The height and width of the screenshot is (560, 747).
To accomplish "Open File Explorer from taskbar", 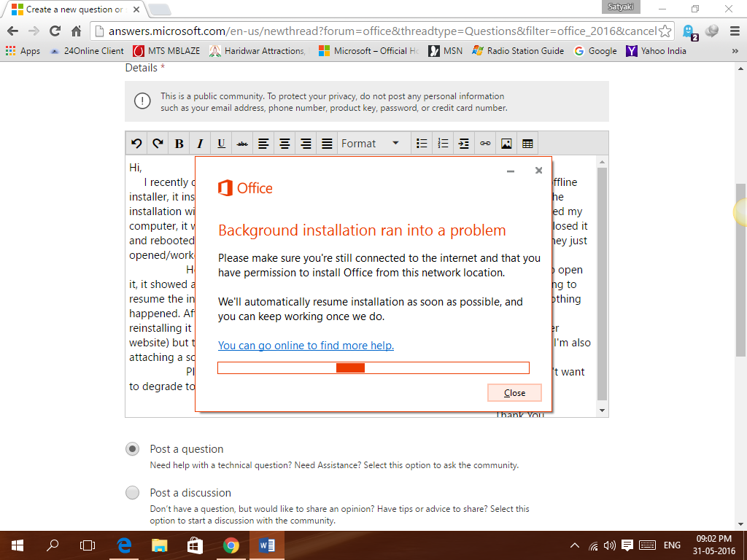I will [160, 545].
